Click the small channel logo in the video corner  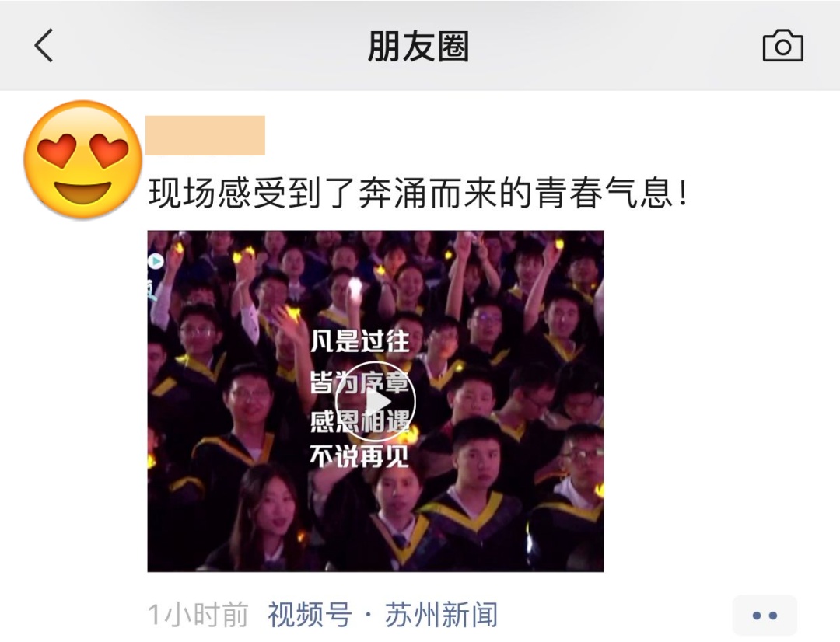(156, 261)
